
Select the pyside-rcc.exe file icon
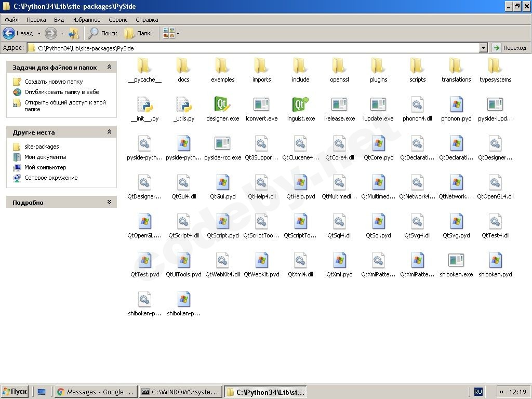tap(222, 144)
